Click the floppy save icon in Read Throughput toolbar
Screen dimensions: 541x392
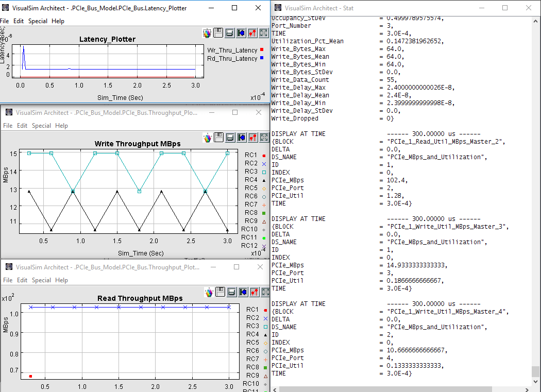(221, 292)
